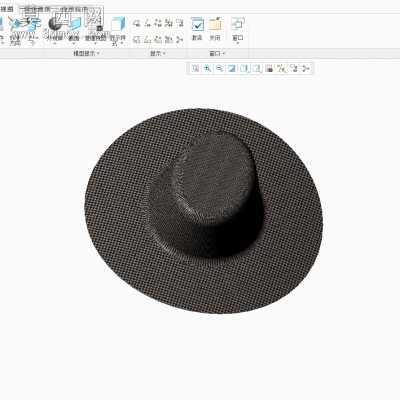
Task: Toggle Csys Tag Display in the Show group
Action: [169, 40]
